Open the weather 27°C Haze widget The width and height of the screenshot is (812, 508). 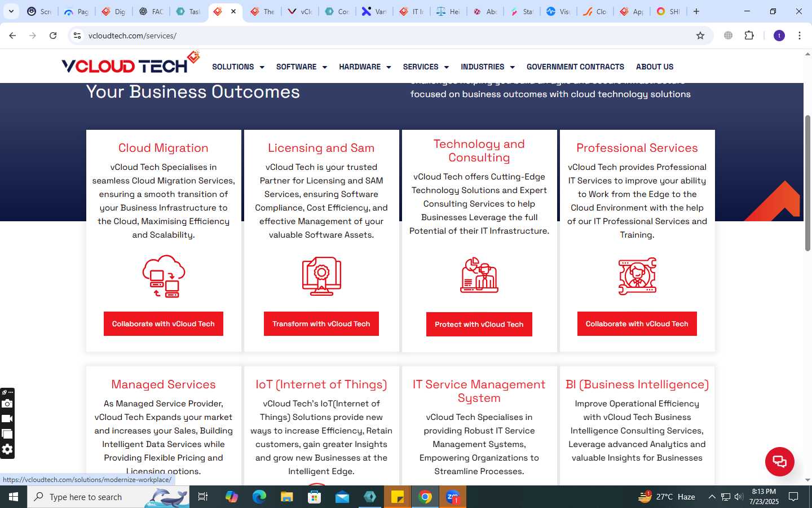pos(667,497)
